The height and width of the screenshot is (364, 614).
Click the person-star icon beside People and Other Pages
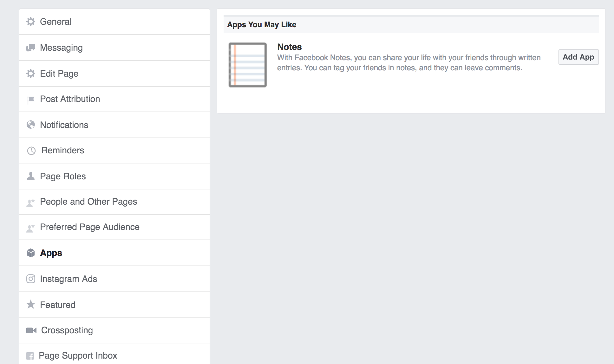click(31, 202)
